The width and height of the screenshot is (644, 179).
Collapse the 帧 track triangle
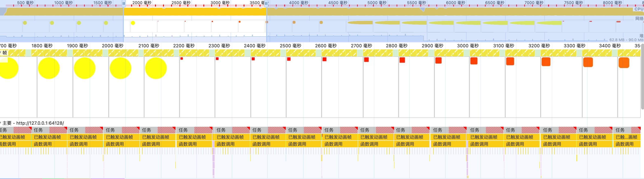(1, 53)
